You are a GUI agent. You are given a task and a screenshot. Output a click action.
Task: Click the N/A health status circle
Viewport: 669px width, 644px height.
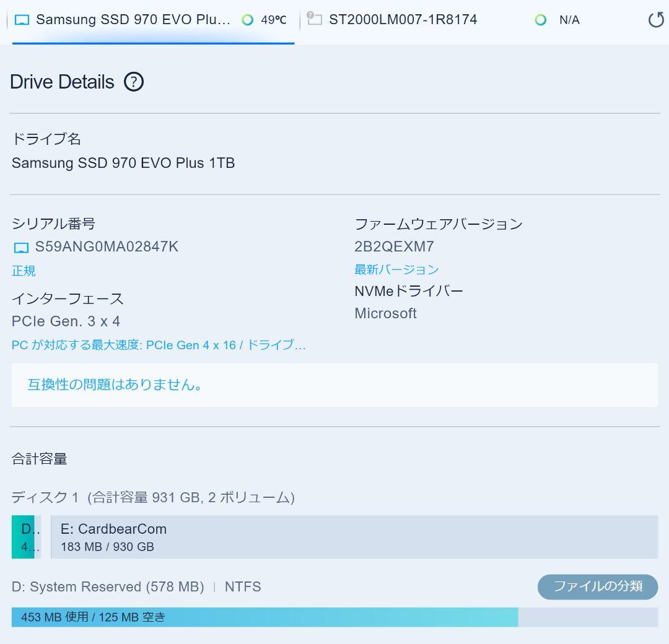pyautogui.click(x=540, y=19)
